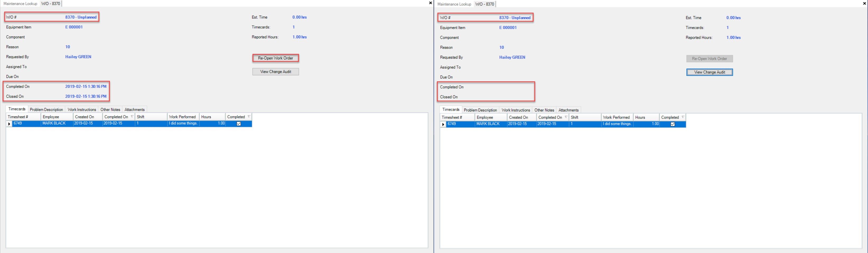The width and height of the screenshot is (868, 253).
Task: Click 'I did some things.' cell in left window
Action: (x=183, y=124)
